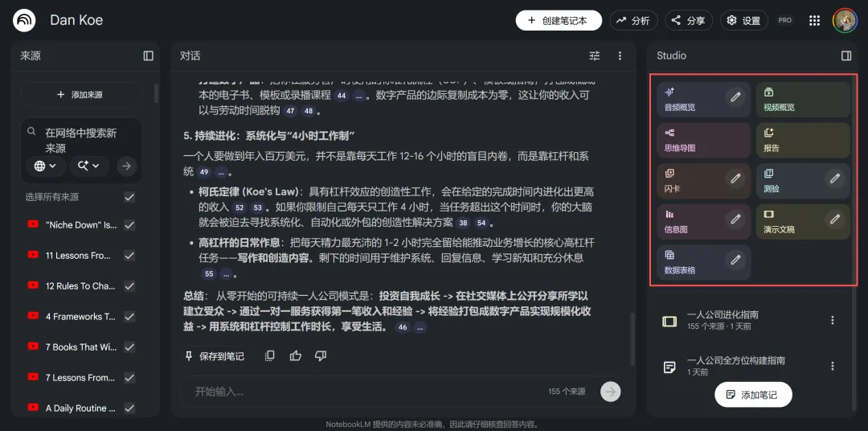This screenshot has width=868, height=431.
Task: Click the 分享 button
Action: [x=689, y=20]
